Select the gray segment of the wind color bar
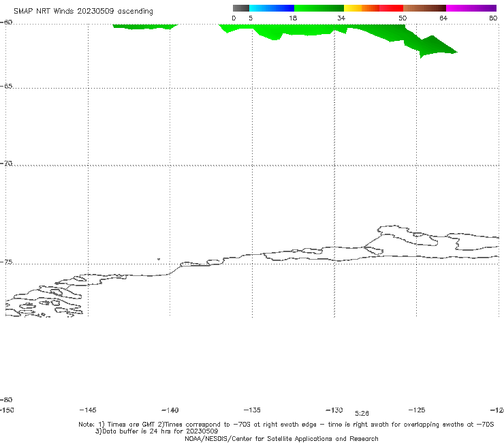 pos(240,8)
